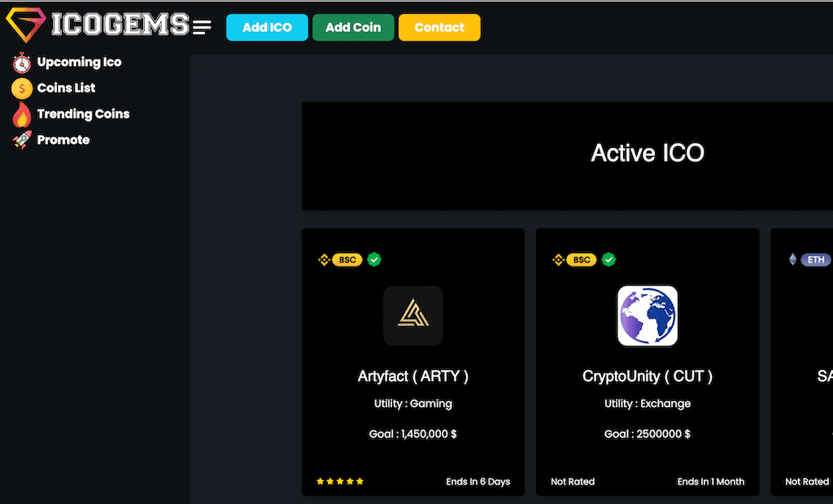This screenshot has width=833, height=504.
Task: Click the green Add Coin button
Action: click(x=353, y=28)
